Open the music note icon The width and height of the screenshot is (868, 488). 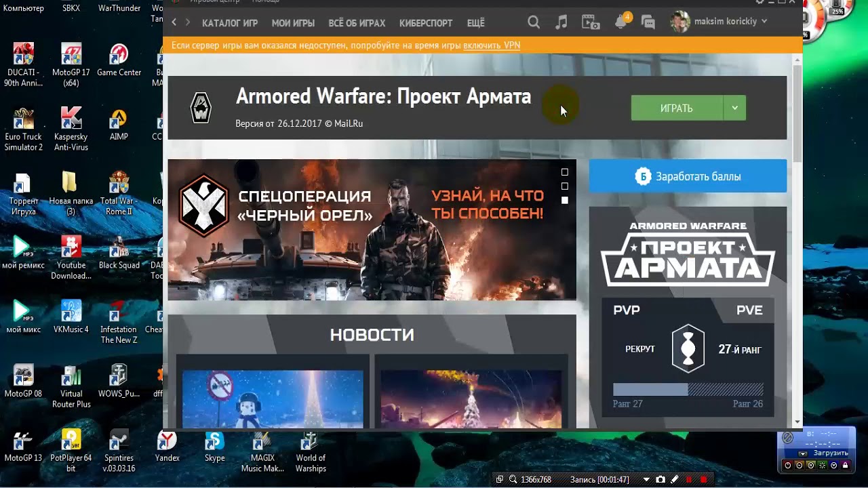(x=561, y=22)
